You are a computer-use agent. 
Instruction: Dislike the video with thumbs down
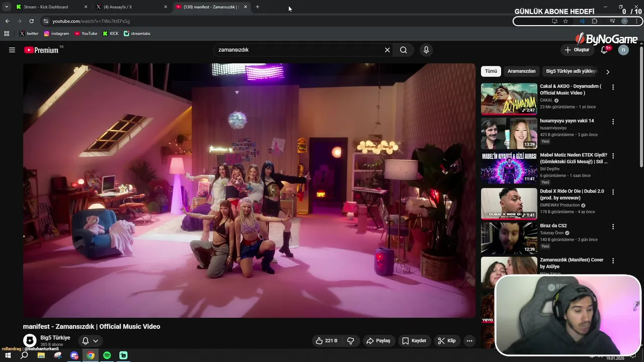(x=351, y=340)
